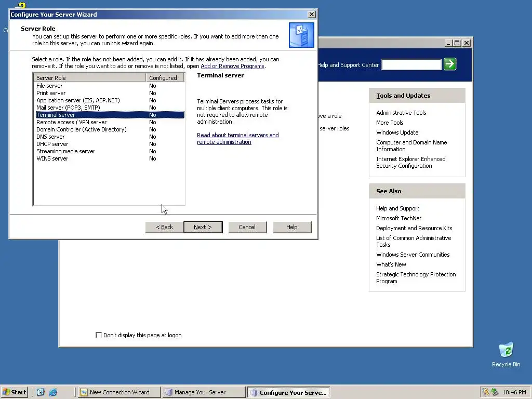This screenshot has height=399, width=532.
Task: Open Computer and Domain Name Information
Action: point(411,146)
